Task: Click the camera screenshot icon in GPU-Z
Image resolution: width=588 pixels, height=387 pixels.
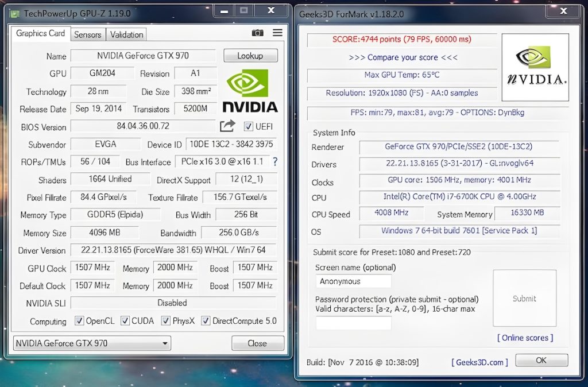Action: point(258,33)
